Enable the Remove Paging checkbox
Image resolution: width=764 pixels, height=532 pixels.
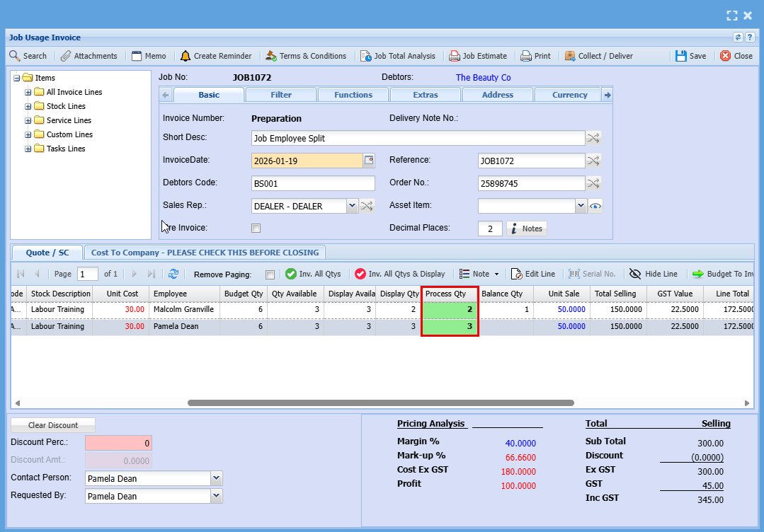pyautogui.click(x=270, y=274)
